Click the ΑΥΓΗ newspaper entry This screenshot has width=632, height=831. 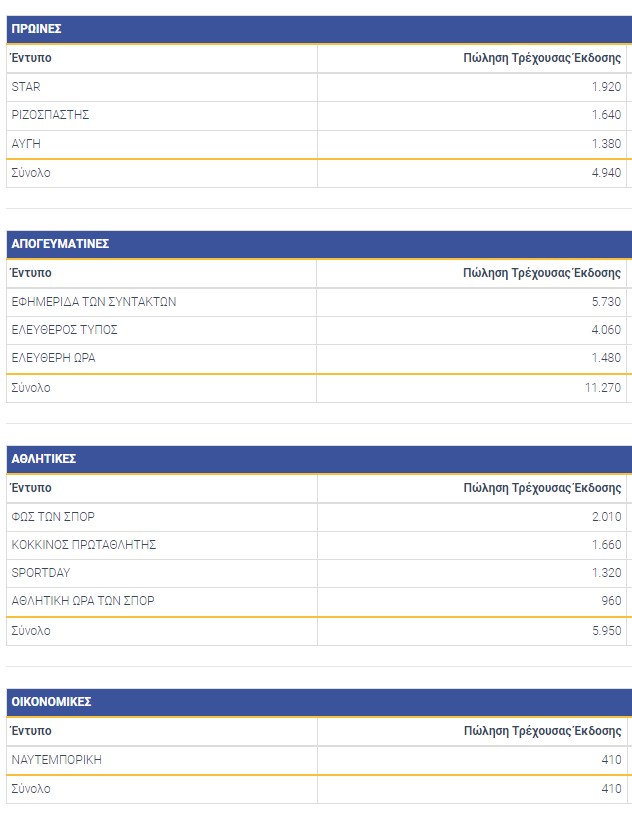(26, 144)
